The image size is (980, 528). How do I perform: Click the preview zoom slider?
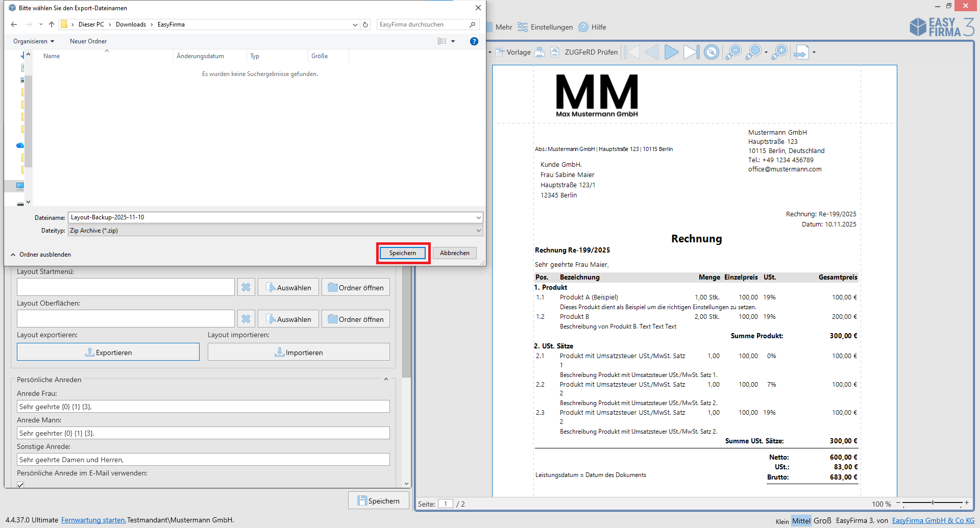pos(933,503)
